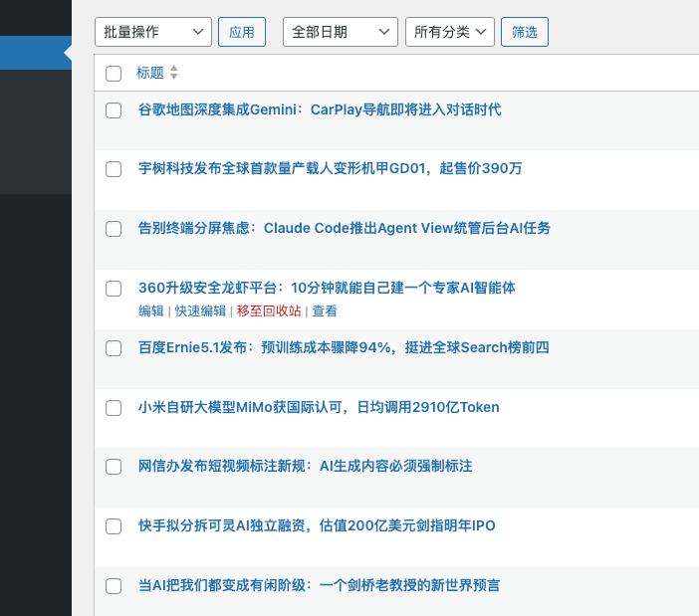Click the sort arrows next to 标题
The image size is (699, 616).
(x=174, y=73)
